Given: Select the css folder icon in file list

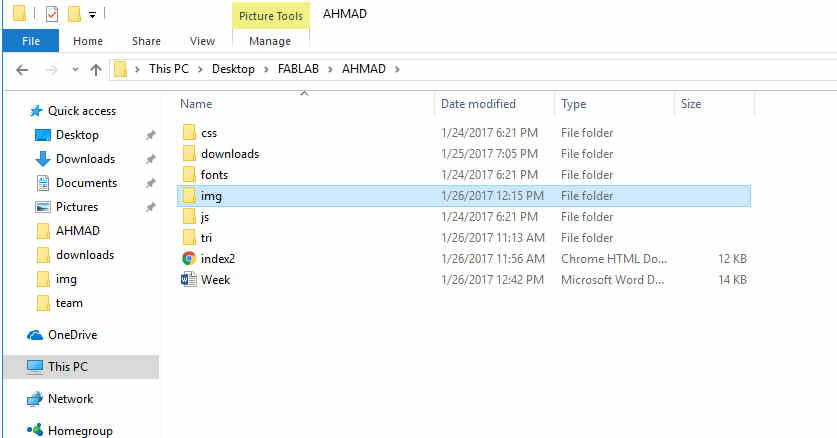Looking at the screenshot, I should [189, 132].
